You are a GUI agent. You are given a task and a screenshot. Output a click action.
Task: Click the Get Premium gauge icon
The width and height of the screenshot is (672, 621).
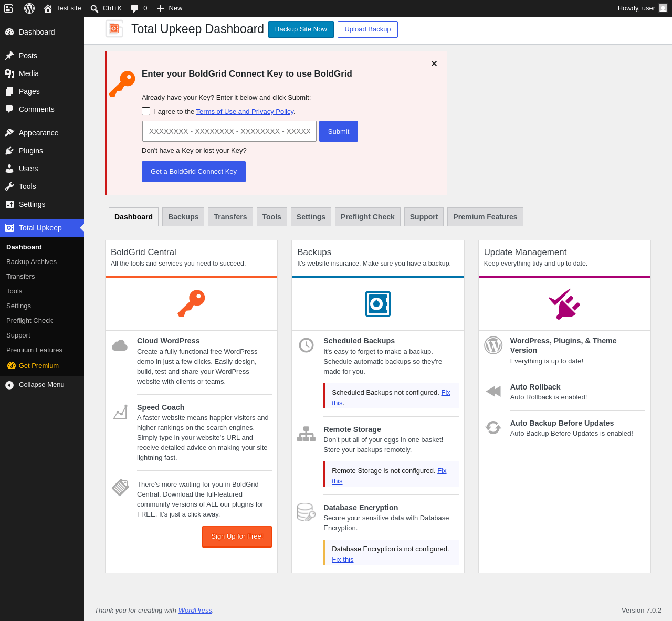(x=12, y=365)
